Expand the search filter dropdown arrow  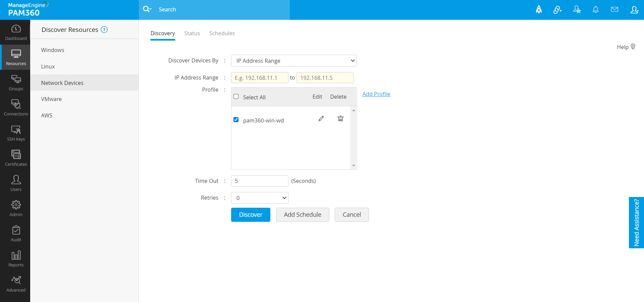click(x=151, y=9)
